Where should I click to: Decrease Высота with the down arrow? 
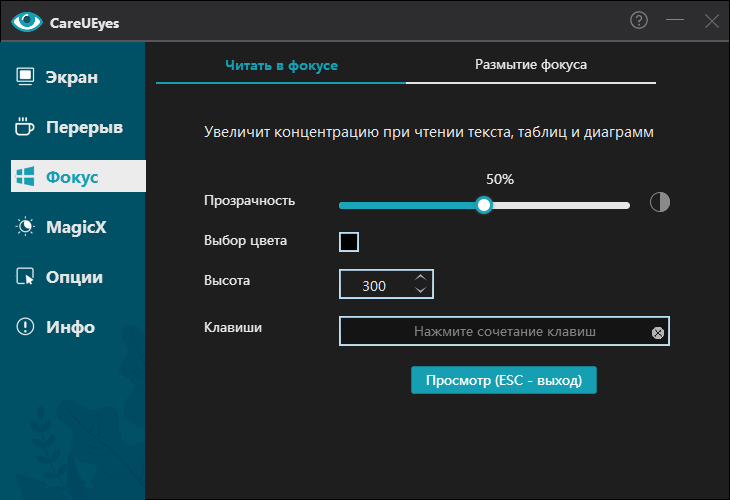point(420,290)
